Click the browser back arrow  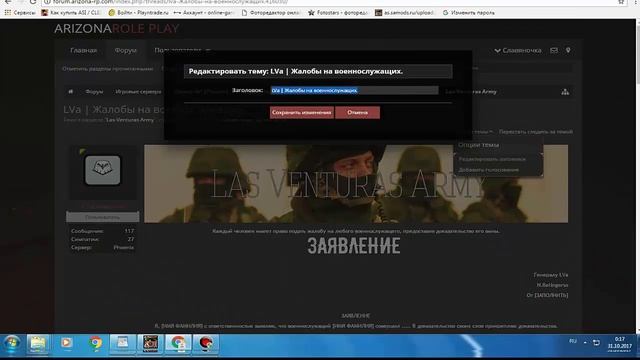[8, 2]
